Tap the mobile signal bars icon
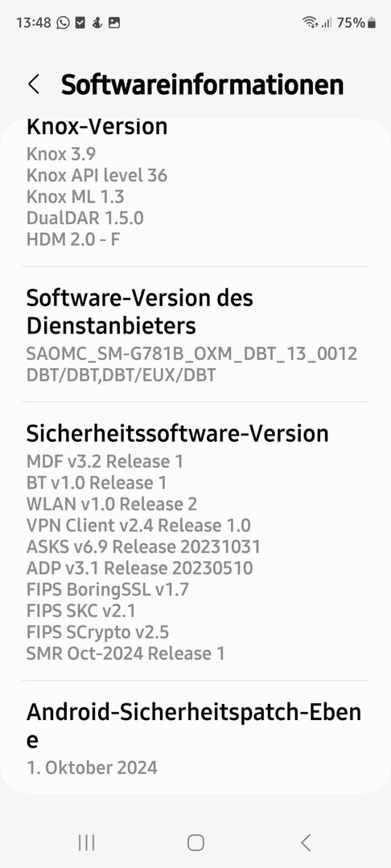Screen dimensions: 391x868 tap(327, 23)
